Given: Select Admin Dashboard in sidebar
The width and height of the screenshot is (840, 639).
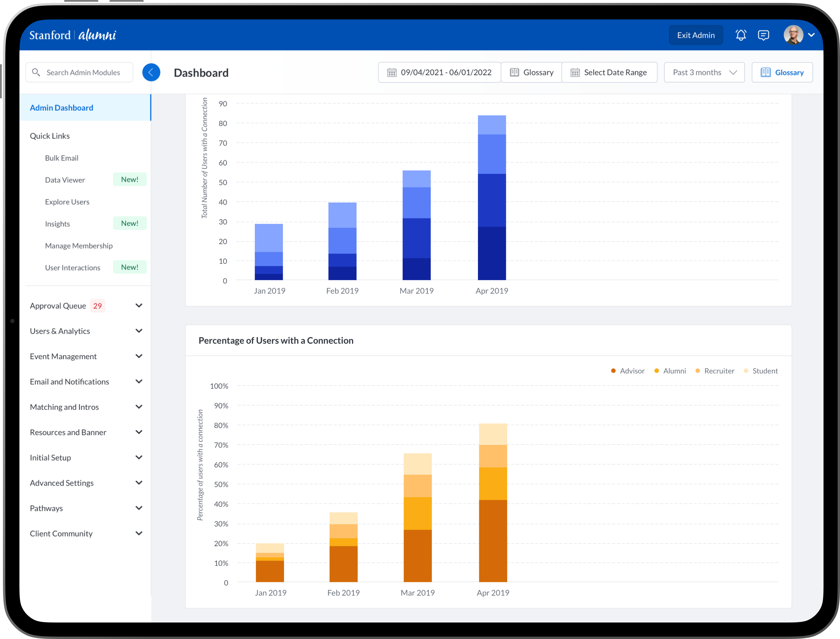Looking at the screenshot, I should 62,108.
